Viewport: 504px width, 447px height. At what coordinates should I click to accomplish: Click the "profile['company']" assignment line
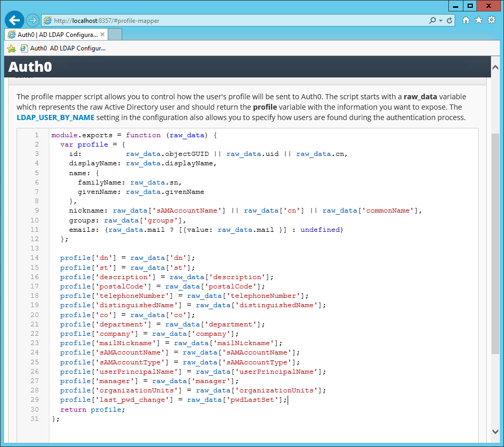149,334
